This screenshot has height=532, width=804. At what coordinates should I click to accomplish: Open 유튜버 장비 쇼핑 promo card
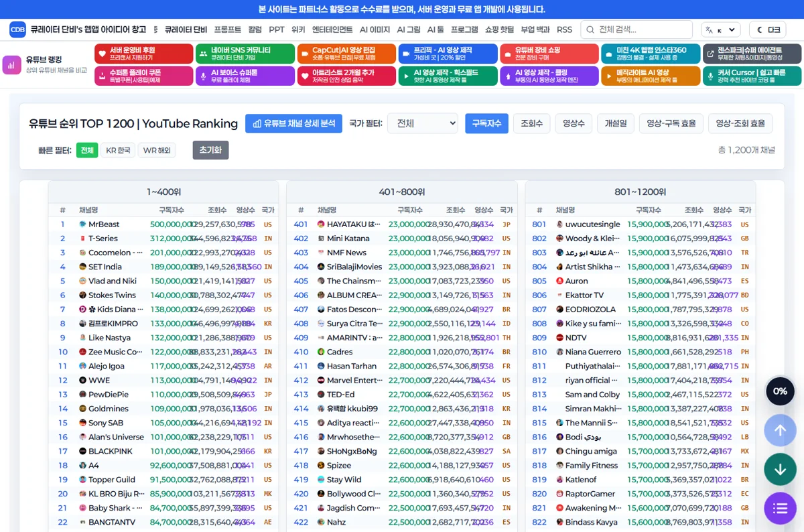549,54
